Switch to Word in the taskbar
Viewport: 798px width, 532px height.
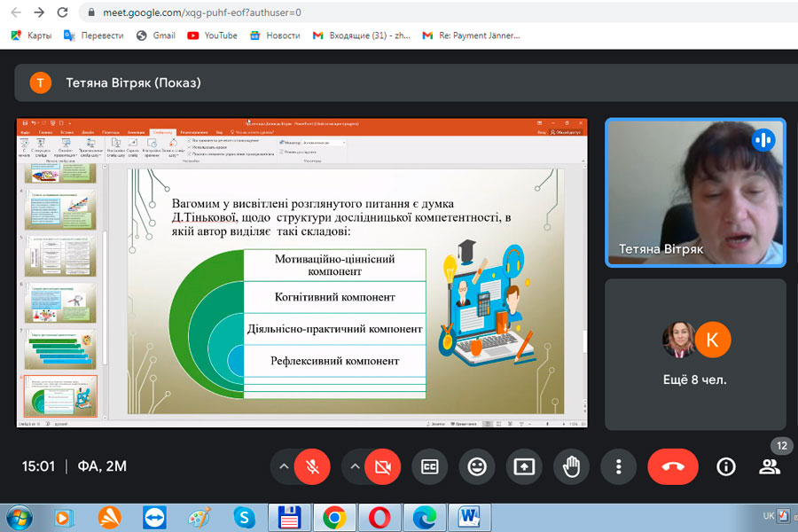pos(469,518)
